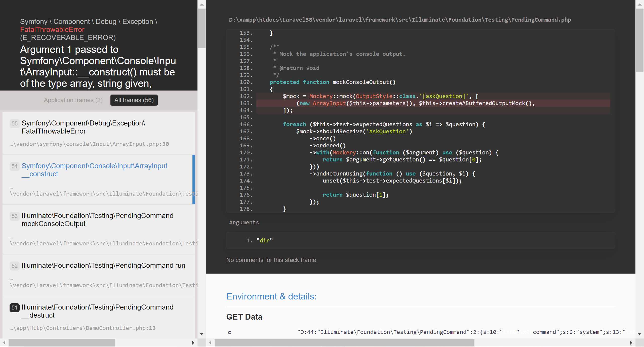This screenshot has height=347, width=644.
Task: Open frame 53 PendingCommand mockConsoleOutput
Action: click(99, 229)
